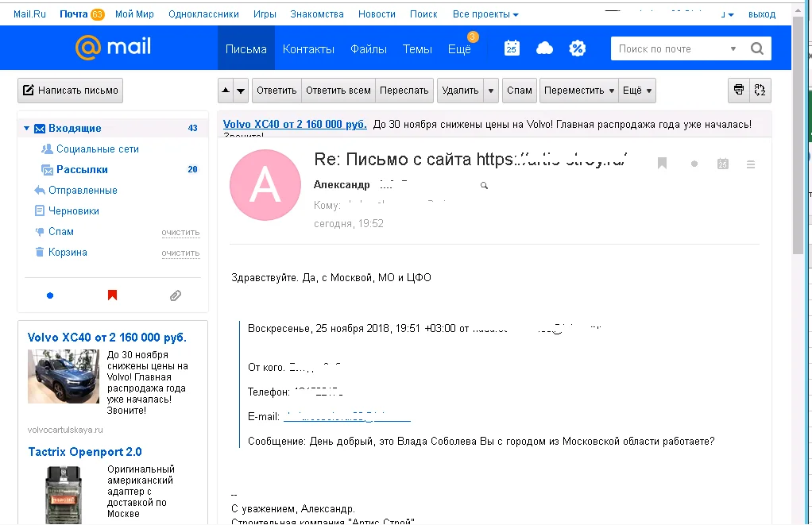Collapse the Входящие folder tree
Image resolution: width=812 pixels, height=525 pixels.
click(26, 128)
